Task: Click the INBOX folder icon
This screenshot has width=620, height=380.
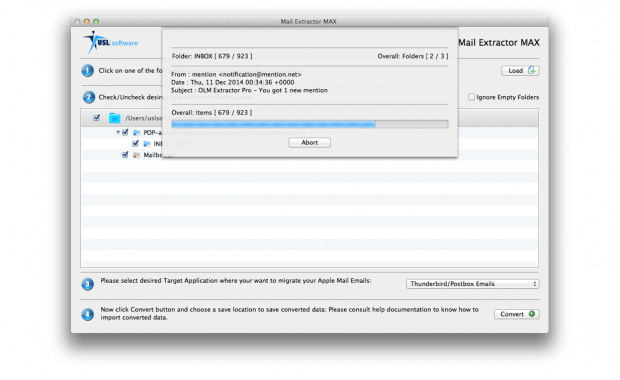Action: 147,144
